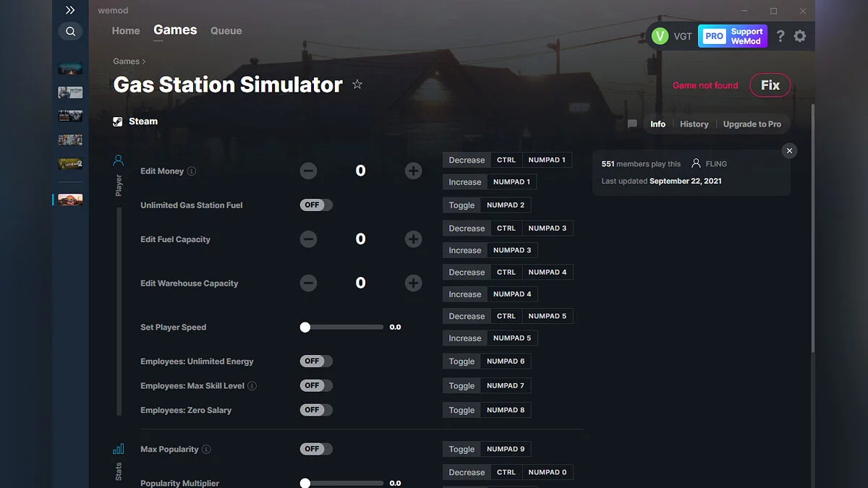Image resolution: width=868 pixels, height=488 pixels.
Task: Select the Player section icon on the left
Action: point(118,160)
